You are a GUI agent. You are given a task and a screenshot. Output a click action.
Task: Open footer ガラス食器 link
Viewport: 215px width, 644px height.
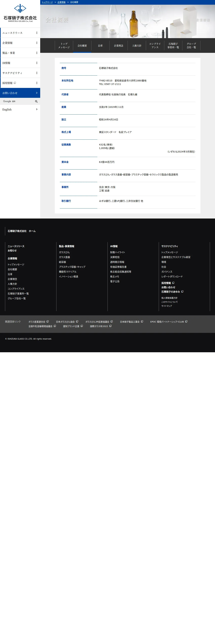point(64,257)
